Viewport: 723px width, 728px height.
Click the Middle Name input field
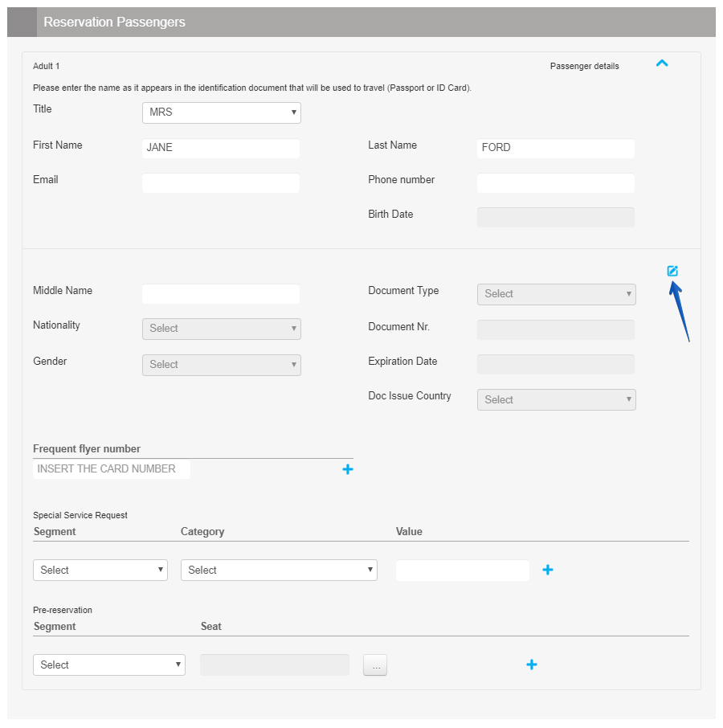[221, 294]
